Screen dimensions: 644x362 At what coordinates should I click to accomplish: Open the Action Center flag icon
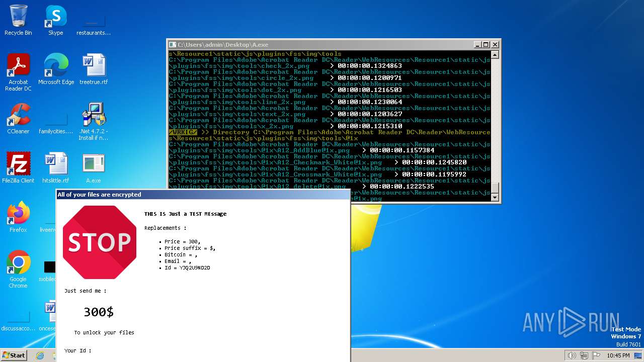click(x=596, y=355)
